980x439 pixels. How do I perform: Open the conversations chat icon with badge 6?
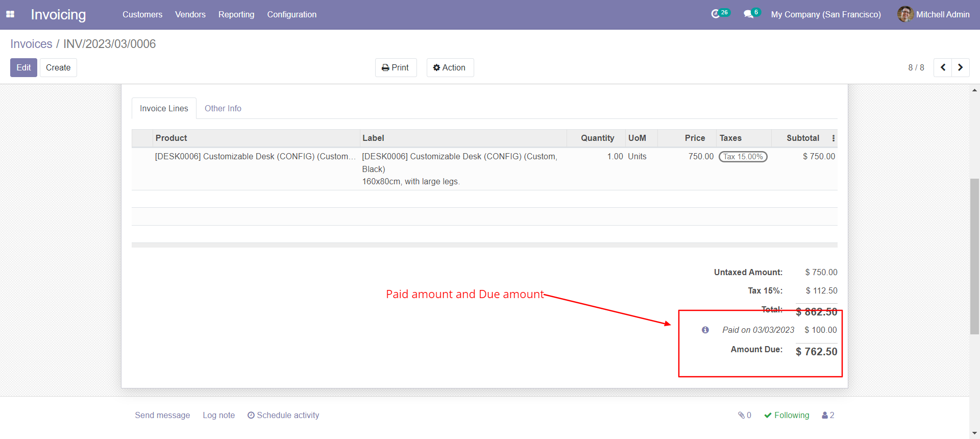749,14
